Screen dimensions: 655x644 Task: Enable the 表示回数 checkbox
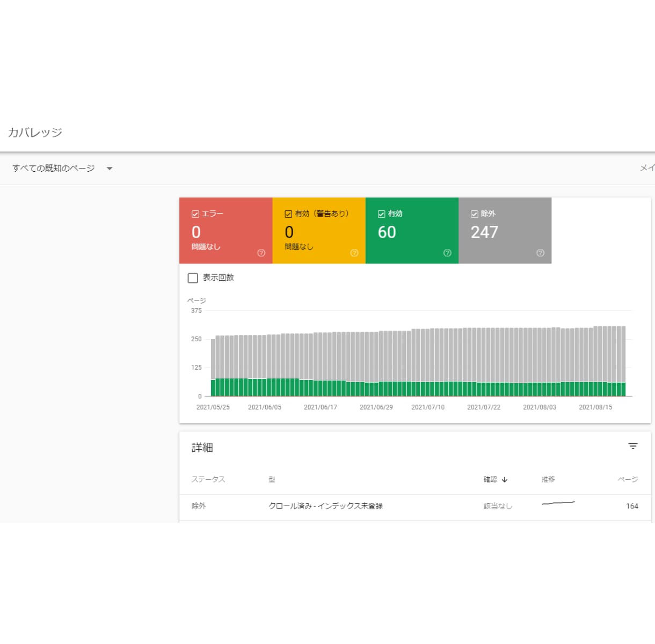click(193, 278)
